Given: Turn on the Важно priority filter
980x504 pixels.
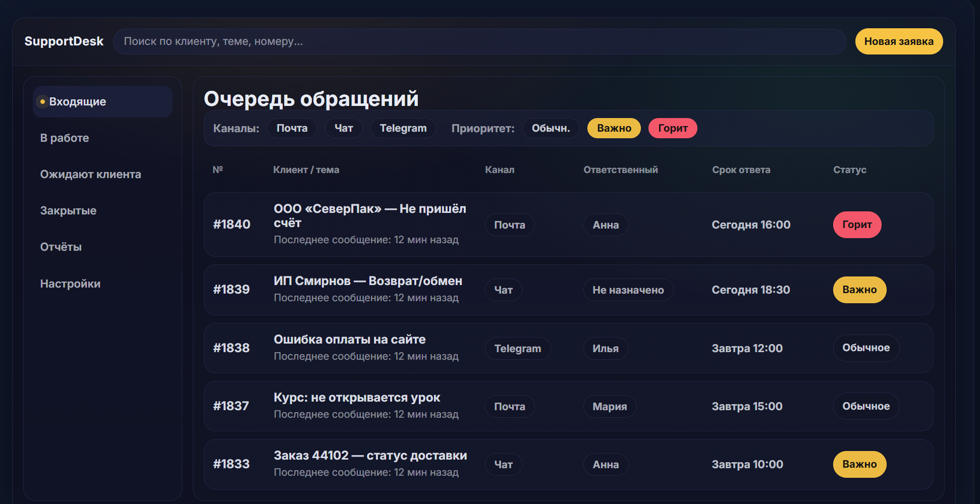Looking at the screenshot, I should click(614, 128).
